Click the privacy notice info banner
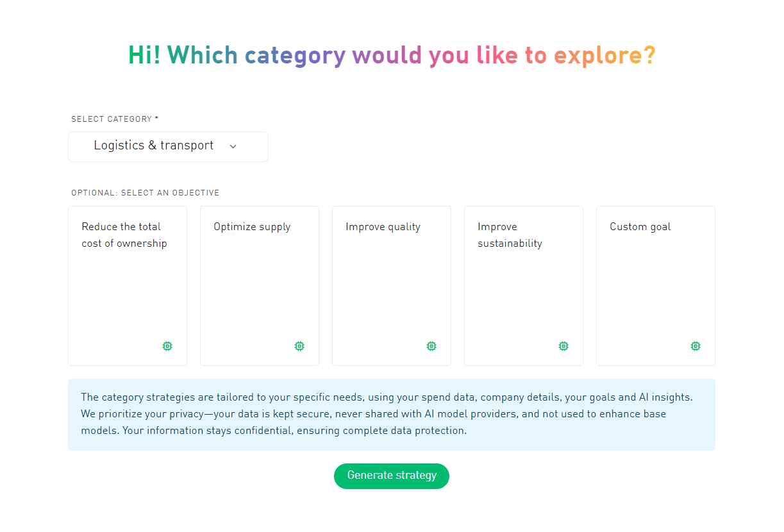 click(392, 414)
